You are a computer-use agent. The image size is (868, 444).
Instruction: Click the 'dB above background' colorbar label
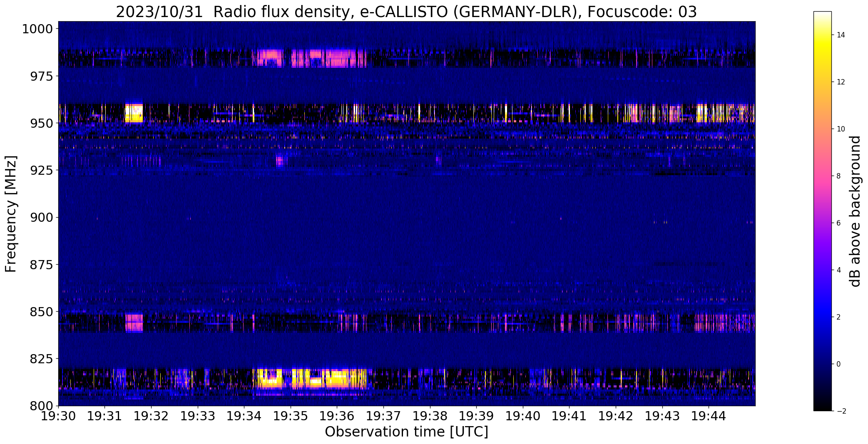[856, 211]
